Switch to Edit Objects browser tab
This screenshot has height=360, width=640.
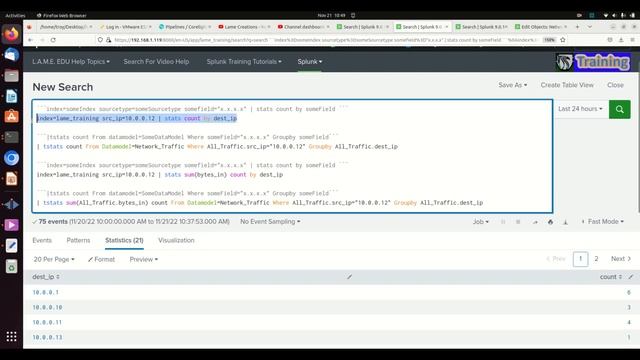[541, 27]
